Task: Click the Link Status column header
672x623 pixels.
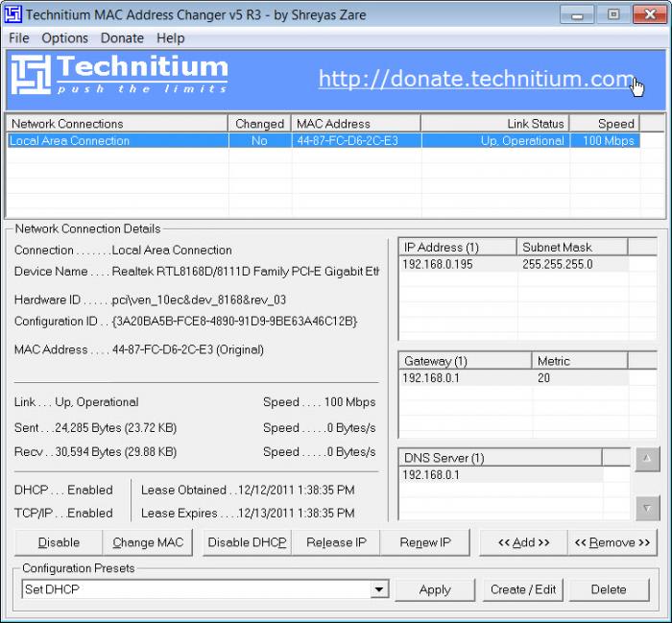Action: pos(495,124)
